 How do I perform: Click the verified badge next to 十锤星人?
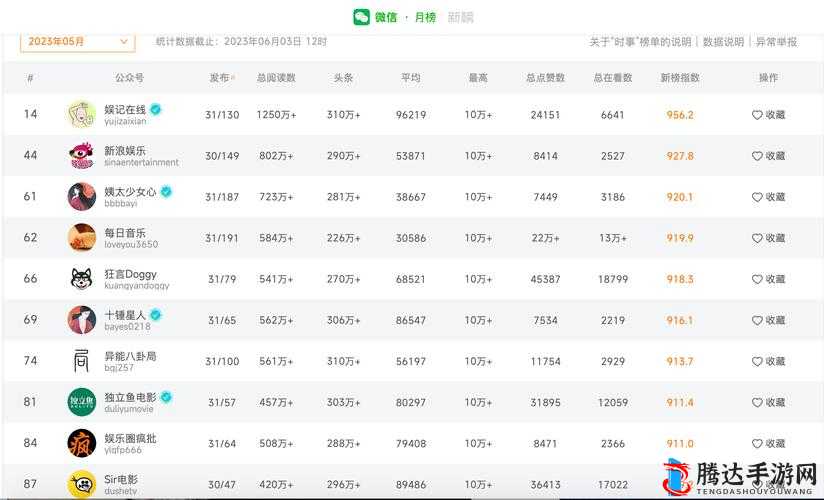(156, 315)
